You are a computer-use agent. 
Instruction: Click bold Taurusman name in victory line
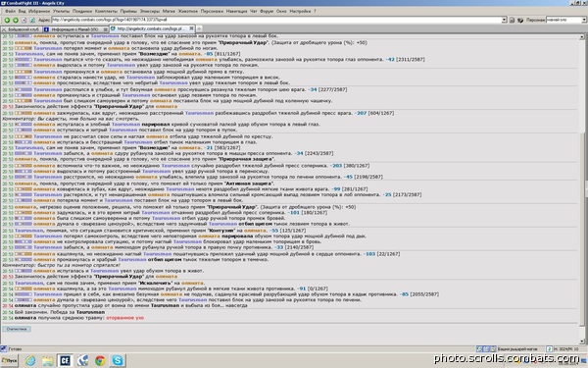point(90,312)
